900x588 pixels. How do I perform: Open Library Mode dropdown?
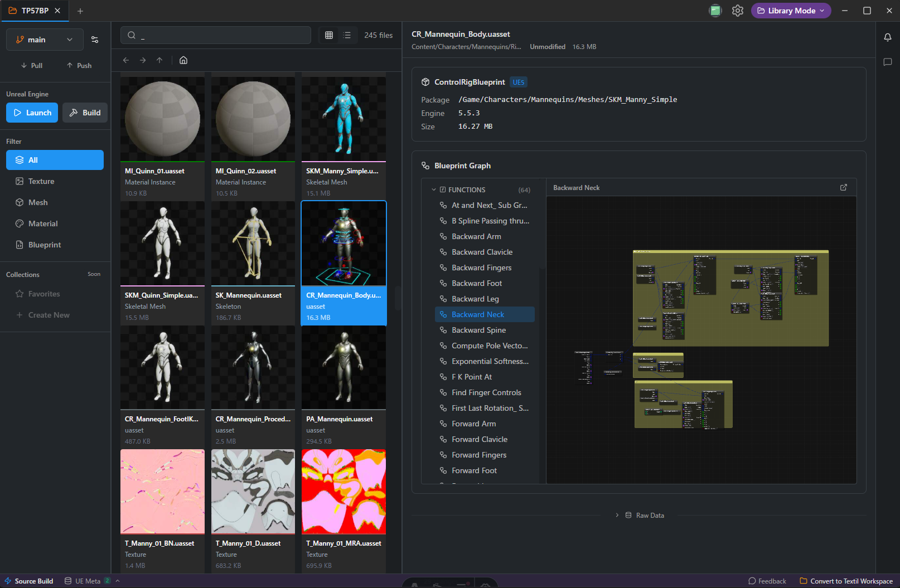(x=791, y=11)
